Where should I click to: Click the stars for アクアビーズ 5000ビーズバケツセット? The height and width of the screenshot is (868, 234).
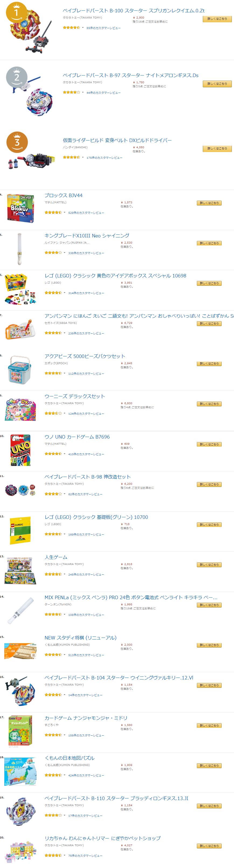[53, 373]
